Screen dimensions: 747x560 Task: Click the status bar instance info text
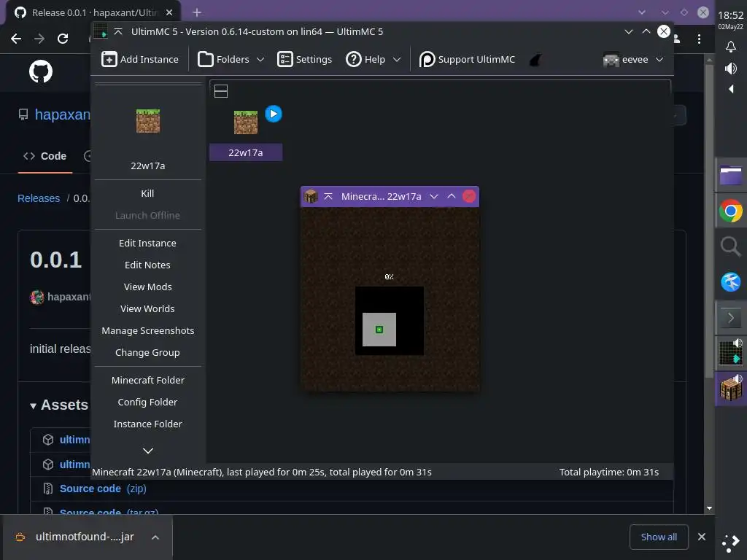click(x=262, y=472)
